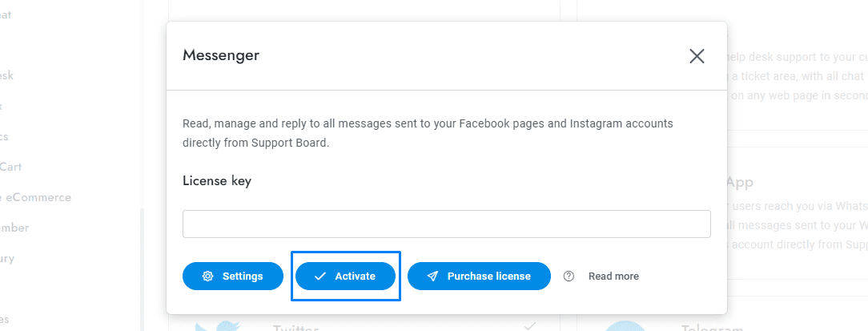Select the Twitter bird icon
The height and width of the screenshot is (331, 868).
click(216, 325)
